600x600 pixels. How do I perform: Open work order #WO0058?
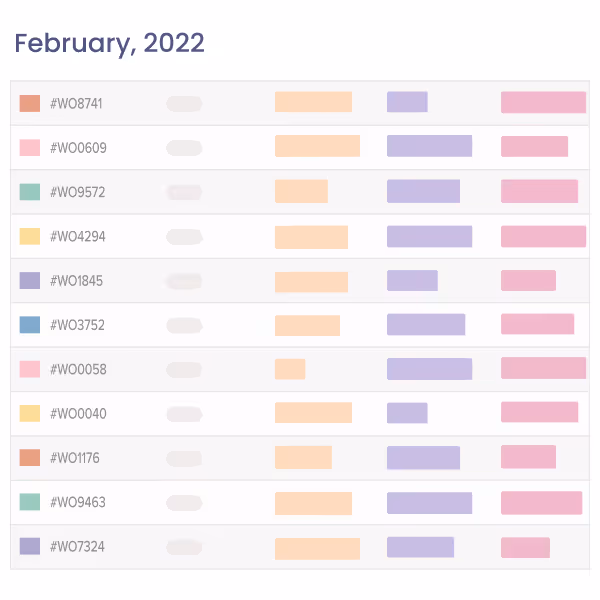(x=78, y=369)
